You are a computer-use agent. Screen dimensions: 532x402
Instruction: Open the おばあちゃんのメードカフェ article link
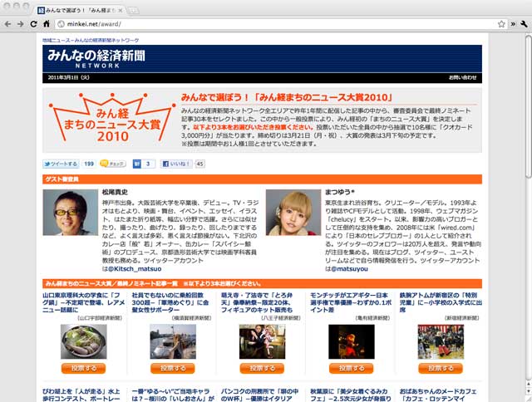[x=438, y=395]
